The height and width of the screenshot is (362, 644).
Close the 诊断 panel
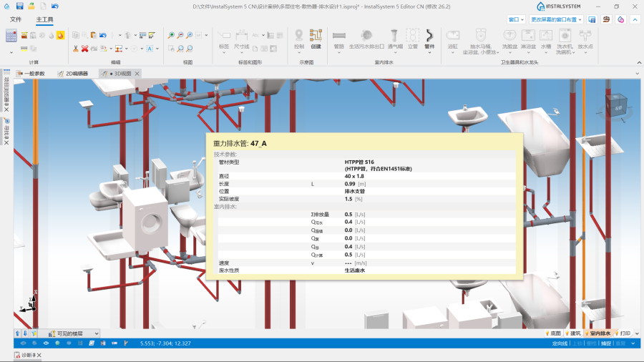[x=39, y=355]
